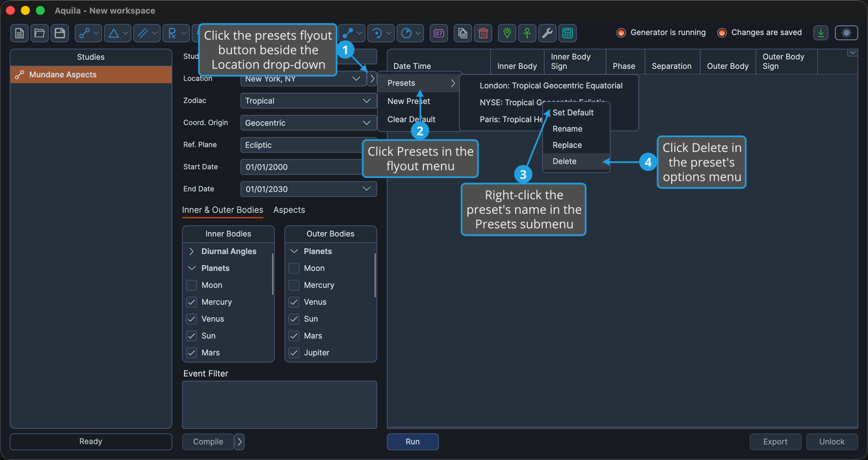
Task: Open the Coord. Origin Geocentric drop-down
Action: point(308,123)
